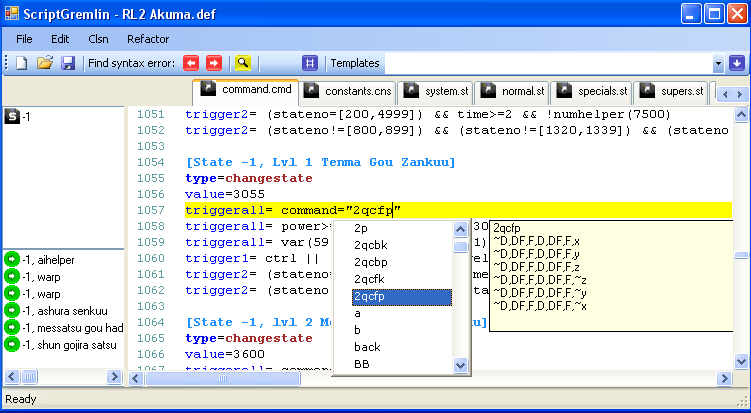Click '[State -1, Lvl 1 Tenma Gou Zankuu]' header
The image size is (751, 413).
click(320, 162)
